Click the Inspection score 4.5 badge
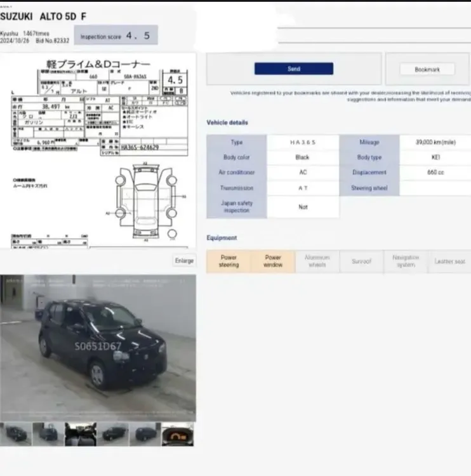Image resolution: width=471 pixels, height=476 pixels. (x=116, y=35)
